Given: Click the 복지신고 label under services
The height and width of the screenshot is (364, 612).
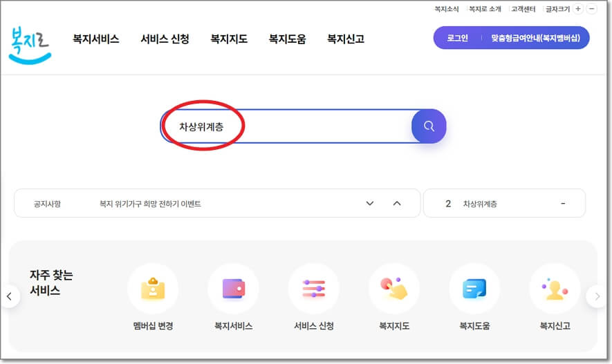Looking at the screenshot, I should click(555, 326).
